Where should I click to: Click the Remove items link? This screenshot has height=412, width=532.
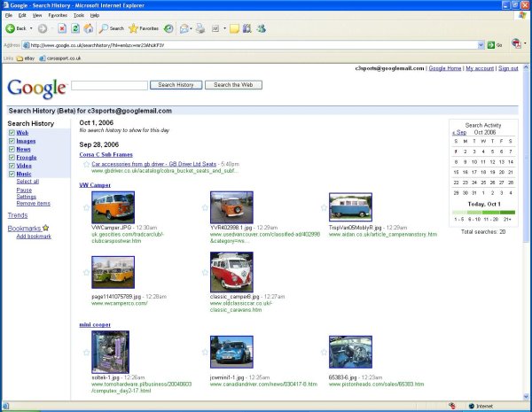click(x=34, y=204)
